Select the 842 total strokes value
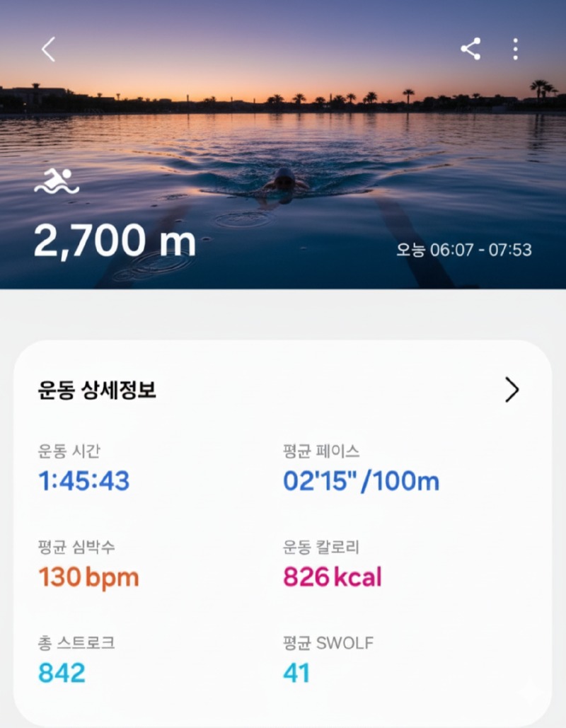Screen dimensions: 566x728 62,673
